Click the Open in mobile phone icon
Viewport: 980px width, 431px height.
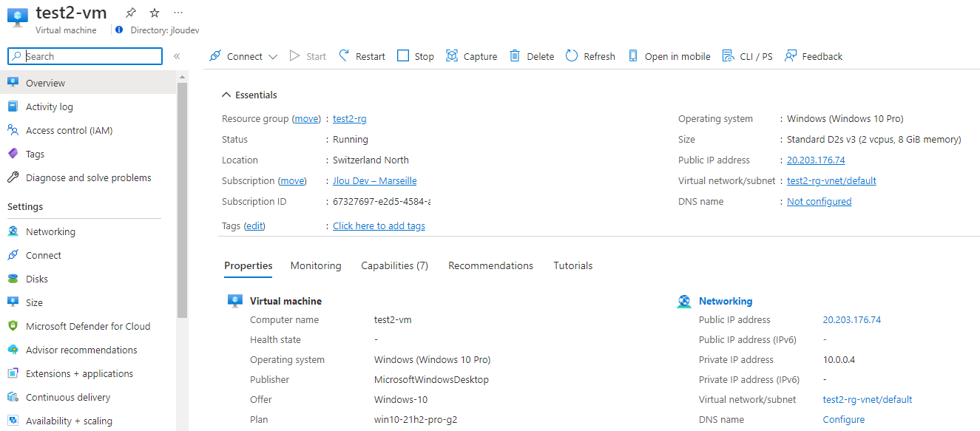pyautogui.click(x=633, y=56)
